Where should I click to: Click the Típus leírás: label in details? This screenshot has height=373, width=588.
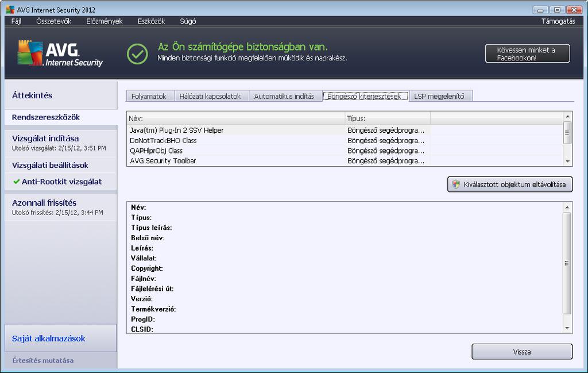coord(151,228)
